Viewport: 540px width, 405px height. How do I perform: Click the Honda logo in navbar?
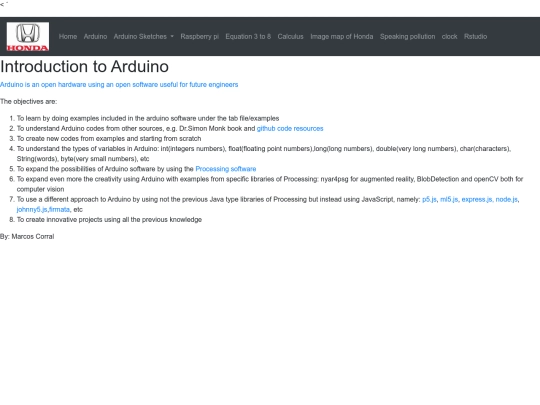[28, 37]
